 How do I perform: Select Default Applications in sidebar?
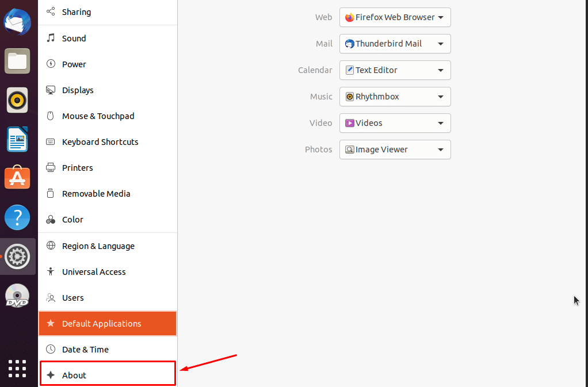(x=108, y=323)
